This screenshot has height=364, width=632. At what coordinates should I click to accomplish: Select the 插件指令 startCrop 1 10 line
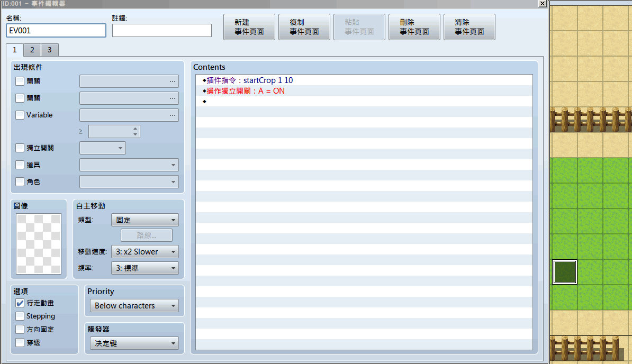[364, 80]
